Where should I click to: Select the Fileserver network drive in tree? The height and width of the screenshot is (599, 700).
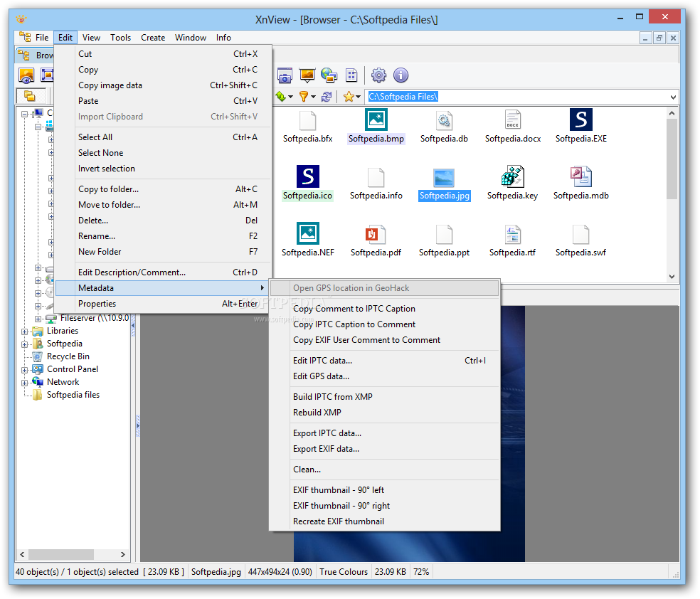[94, 318]
